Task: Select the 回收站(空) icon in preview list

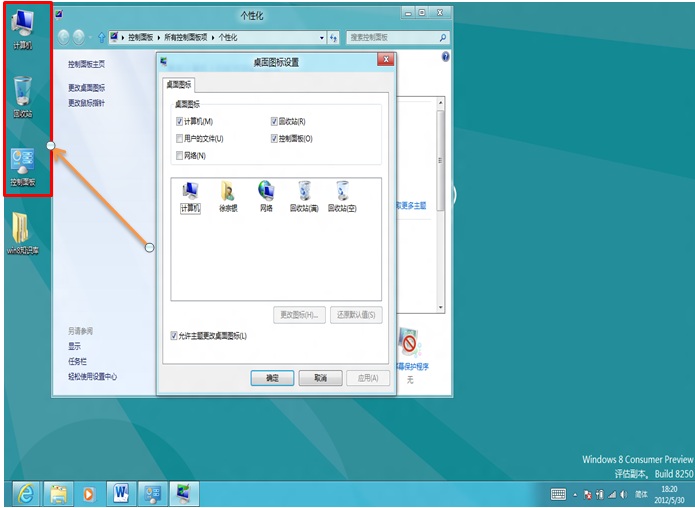Action: 342,196
